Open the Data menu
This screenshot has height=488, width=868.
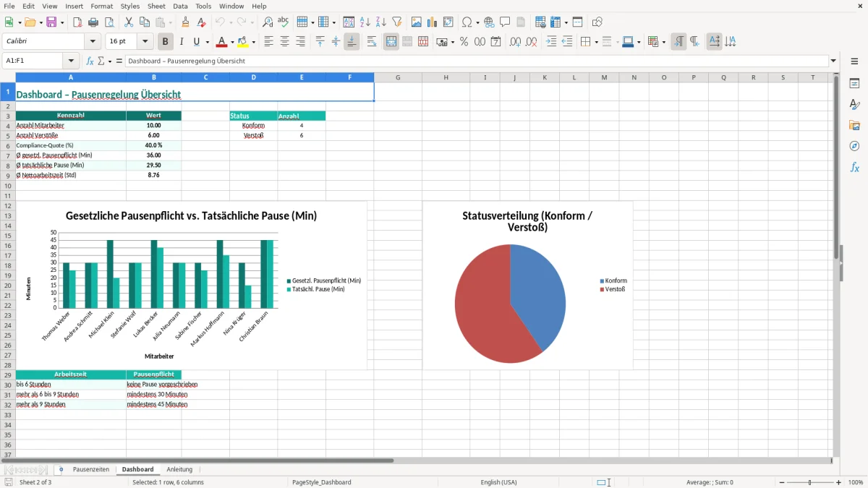click(x=180, y=6)
